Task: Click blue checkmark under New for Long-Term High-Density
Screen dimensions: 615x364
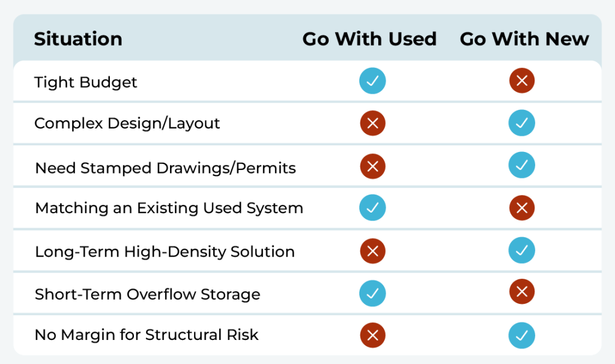Action: (x=522, y=250)
